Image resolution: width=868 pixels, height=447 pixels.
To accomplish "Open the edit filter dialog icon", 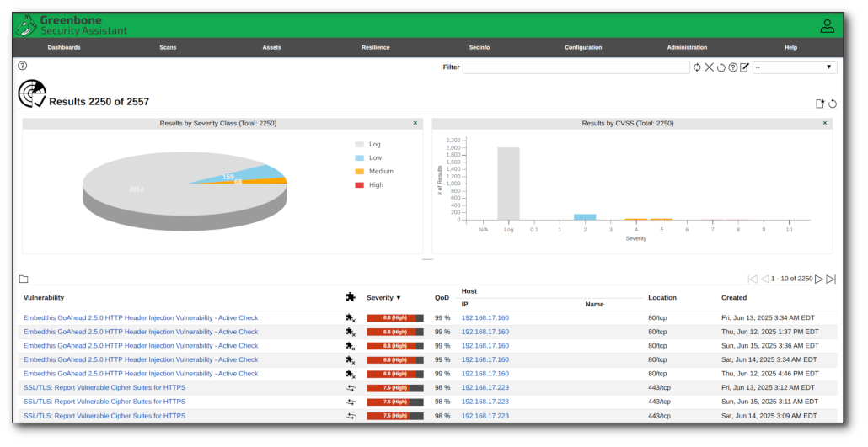I will [x=744, y=67].
